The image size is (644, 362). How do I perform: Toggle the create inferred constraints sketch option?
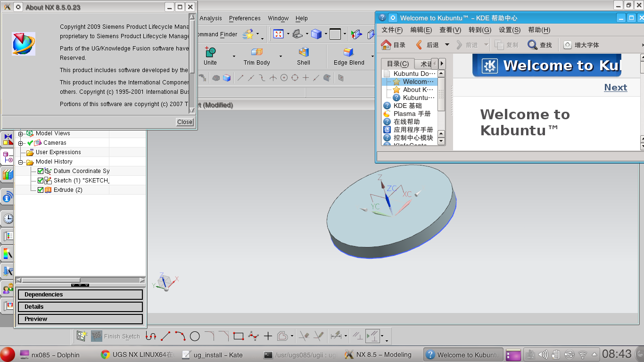[x=372, y=336]
